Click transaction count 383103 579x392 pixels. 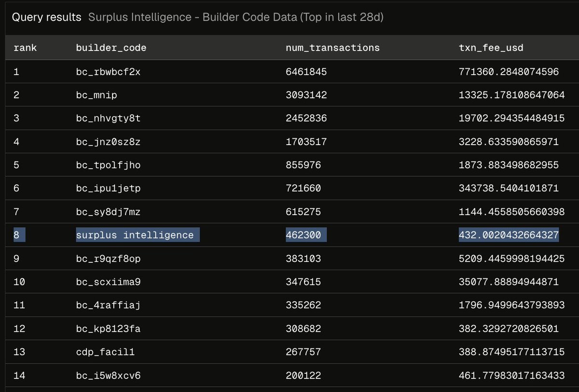click(x=303, y=258)
